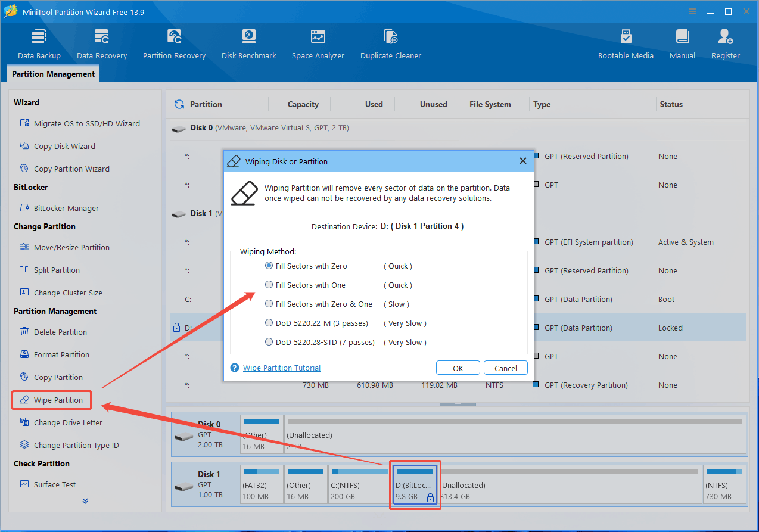Screen dimensions: 759x532
Task: Sort by the Status column header
Action: (x=671, y=104)
